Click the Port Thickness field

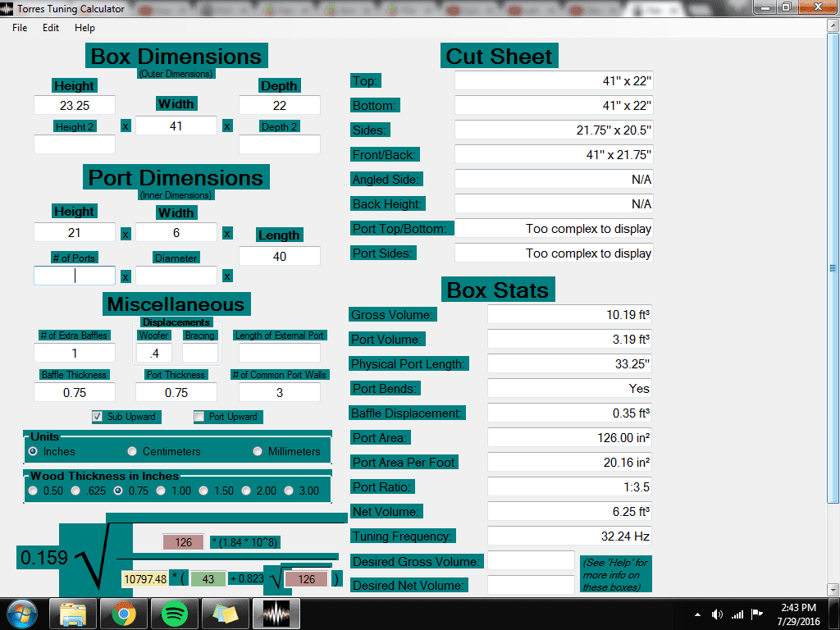(x=176, y=393)
